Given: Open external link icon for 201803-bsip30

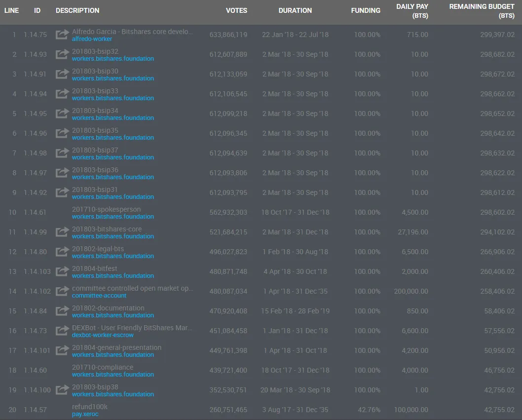Looking at the screenshot, I should (62, 74).
